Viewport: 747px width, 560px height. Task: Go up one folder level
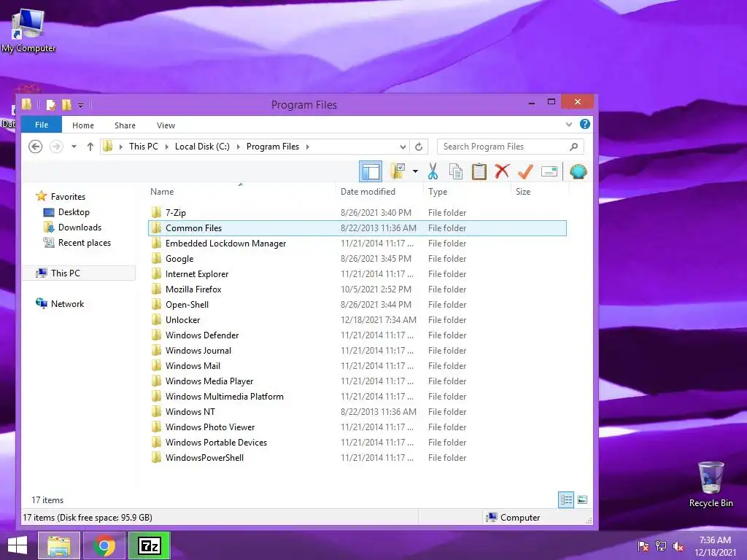[90, 147]
